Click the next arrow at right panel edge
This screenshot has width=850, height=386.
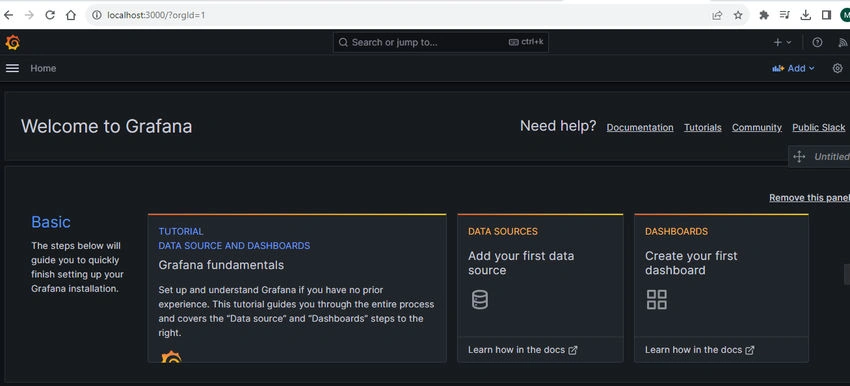pos(847,274)
